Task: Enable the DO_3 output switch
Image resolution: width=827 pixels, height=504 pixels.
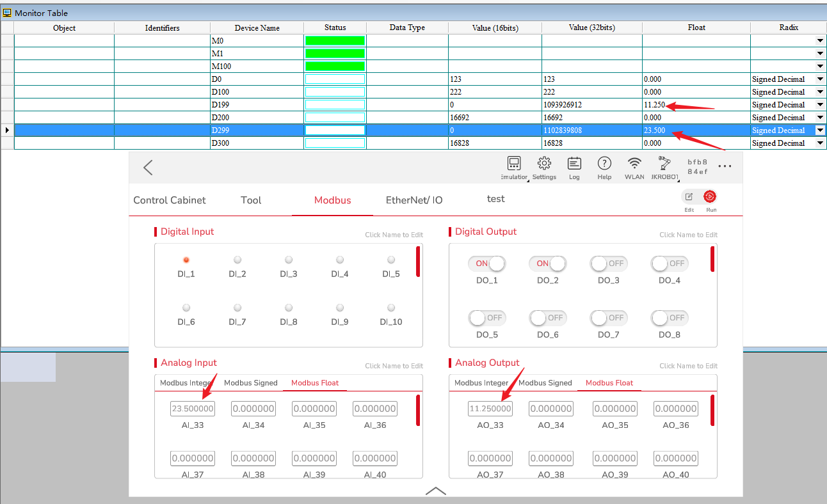Action: click(x=608, y=264)
